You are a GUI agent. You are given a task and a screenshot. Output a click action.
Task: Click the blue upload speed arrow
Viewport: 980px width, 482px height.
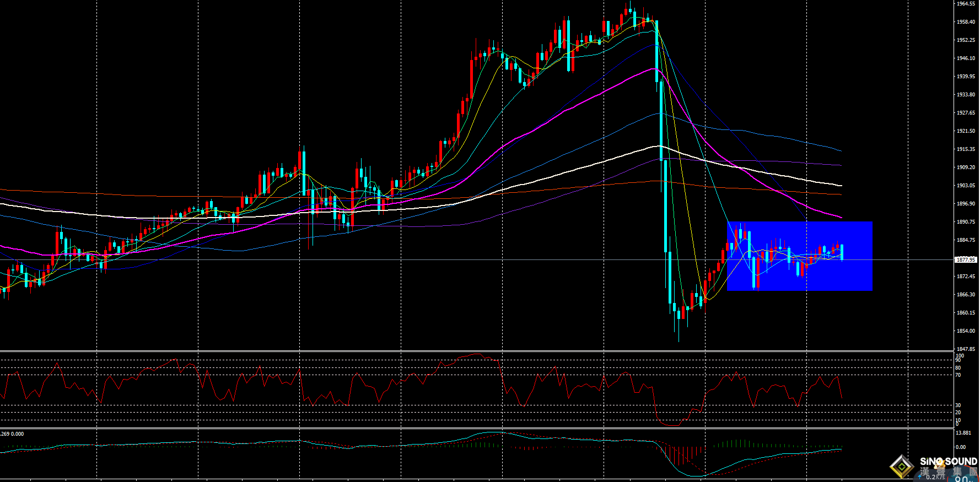(x=920, y=477)
